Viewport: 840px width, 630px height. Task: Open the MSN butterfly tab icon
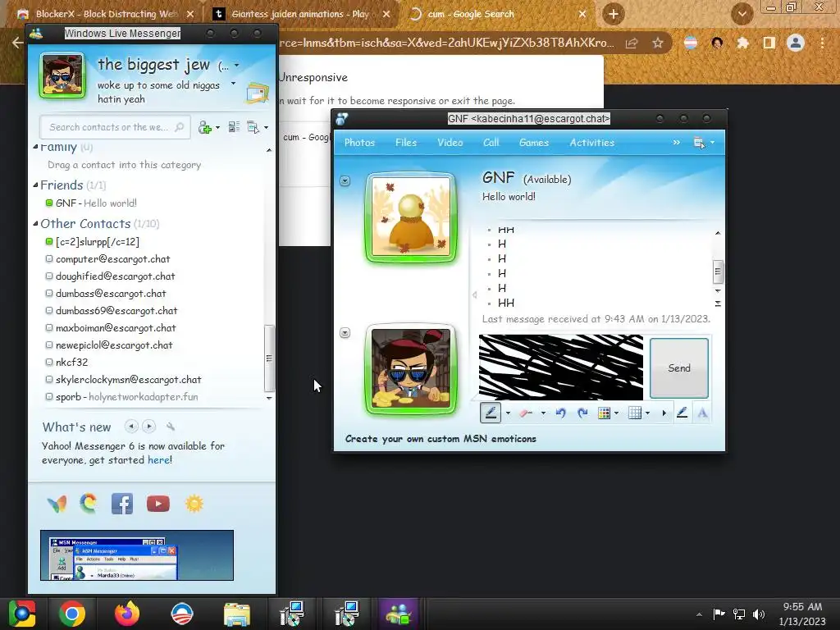coord(57,504)
